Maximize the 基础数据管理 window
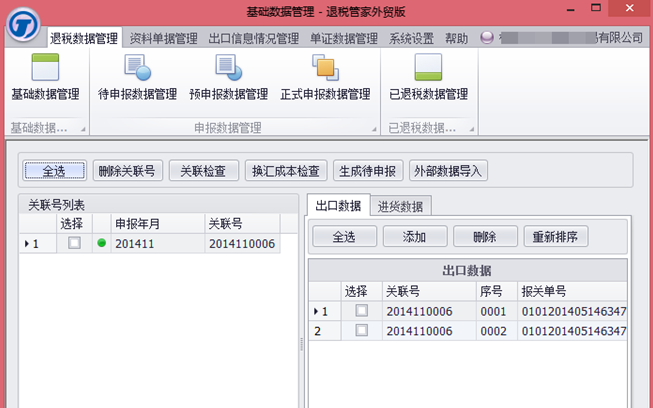Viewport: 653px width, 408px height. pos(596,8)
